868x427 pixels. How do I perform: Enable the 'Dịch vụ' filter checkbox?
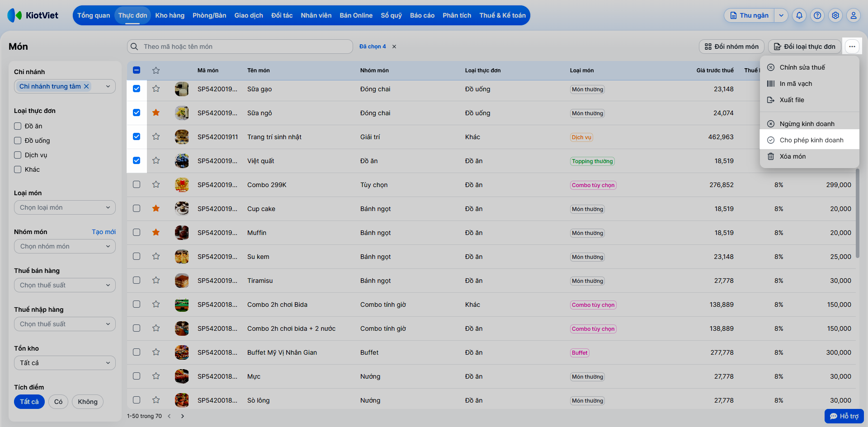pos(18,155)
